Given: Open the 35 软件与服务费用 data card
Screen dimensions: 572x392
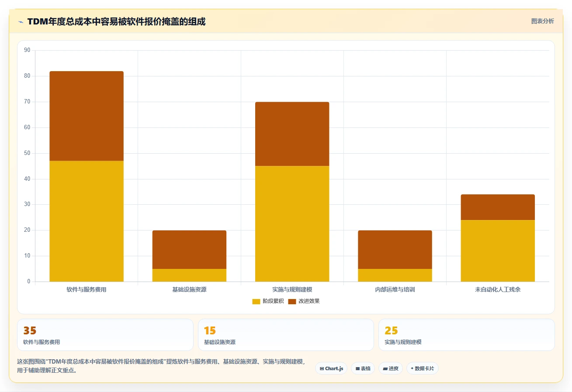Looking at the screenshot, I should [x=105, y=335].
